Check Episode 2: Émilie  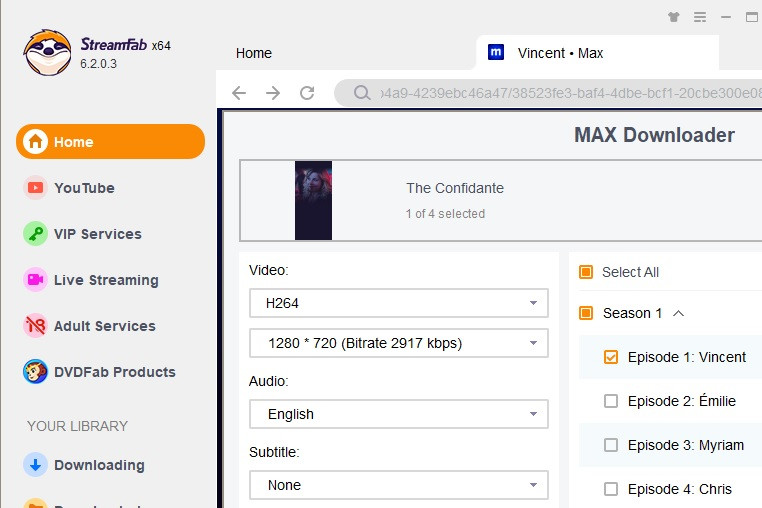point(611,401)
